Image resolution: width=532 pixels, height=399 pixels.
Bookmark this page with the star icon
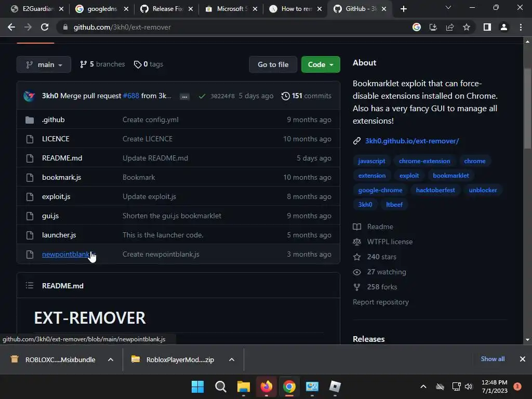click(x=467, y=27)
